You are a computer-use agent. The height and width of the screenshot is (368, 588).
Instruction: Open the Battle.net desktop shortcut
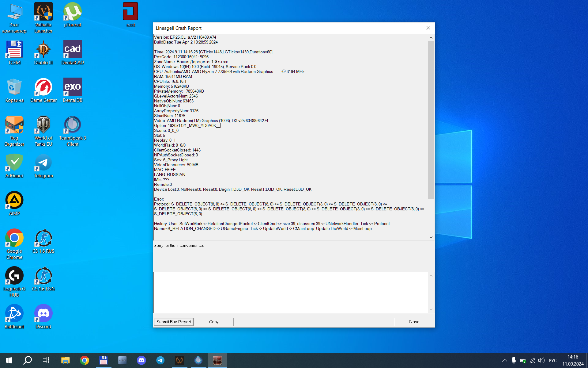pyautogui.click(x=14, y=316)
